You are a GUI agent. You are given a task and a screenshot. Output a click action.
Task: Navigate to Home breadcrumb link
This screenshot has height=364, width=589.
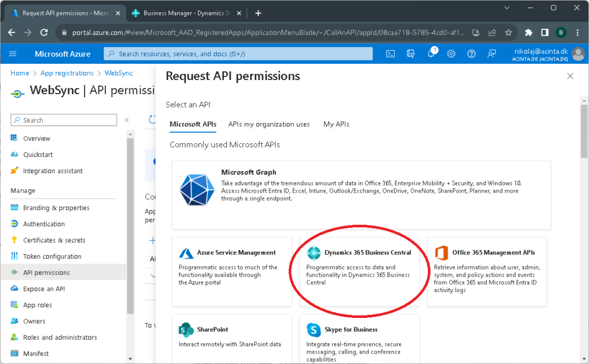[x=20, y=73]
